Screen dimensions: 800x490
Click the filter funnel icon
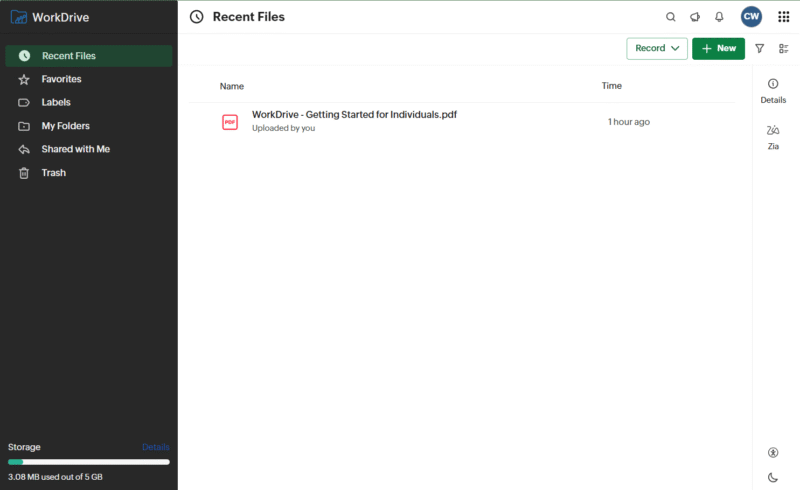click(x=759, y=48)
